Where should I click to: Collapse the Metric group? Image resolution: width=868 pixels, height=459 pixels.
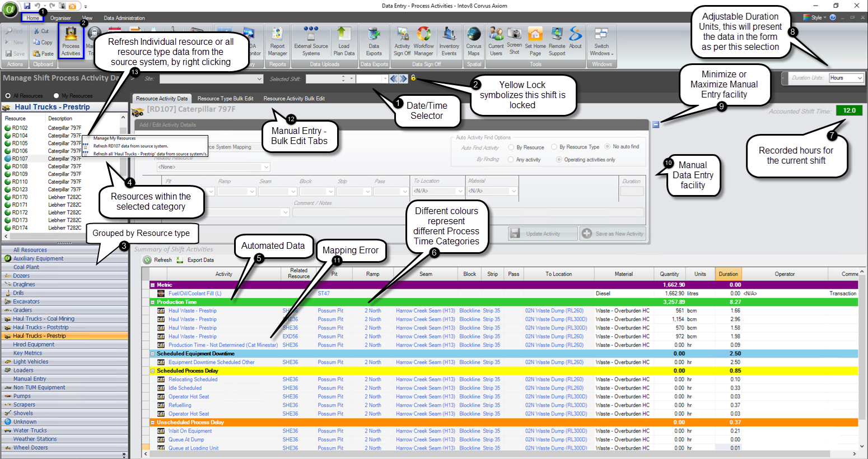[152, 285]
